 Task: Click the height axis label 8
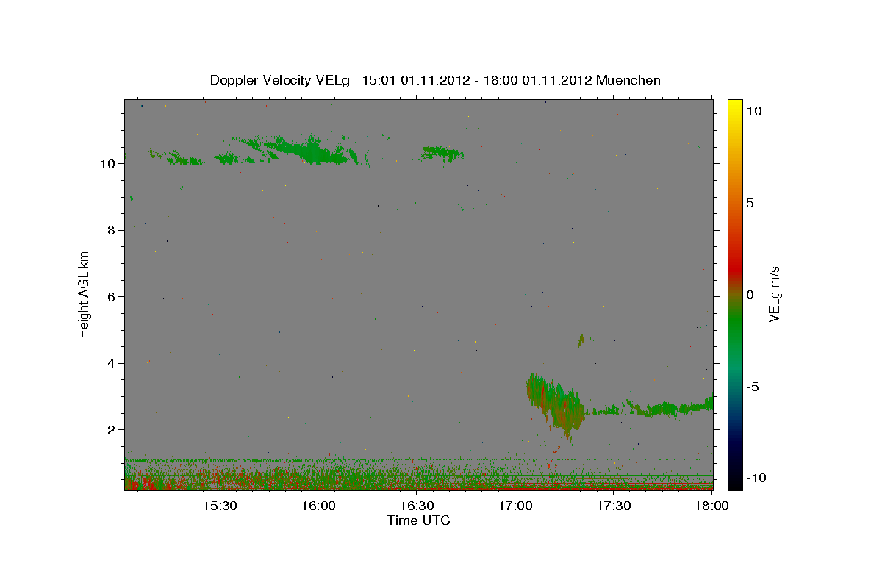click(112, 230)
